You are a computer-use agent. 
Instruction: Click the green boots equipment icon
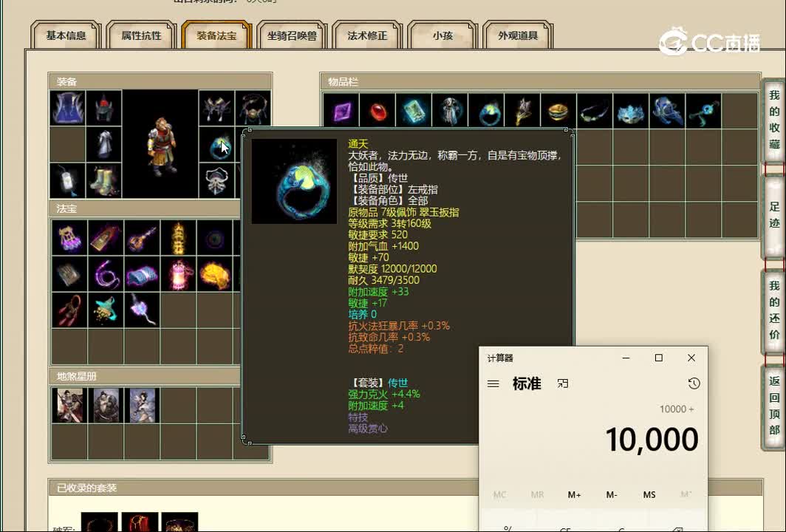coord(103,180)
